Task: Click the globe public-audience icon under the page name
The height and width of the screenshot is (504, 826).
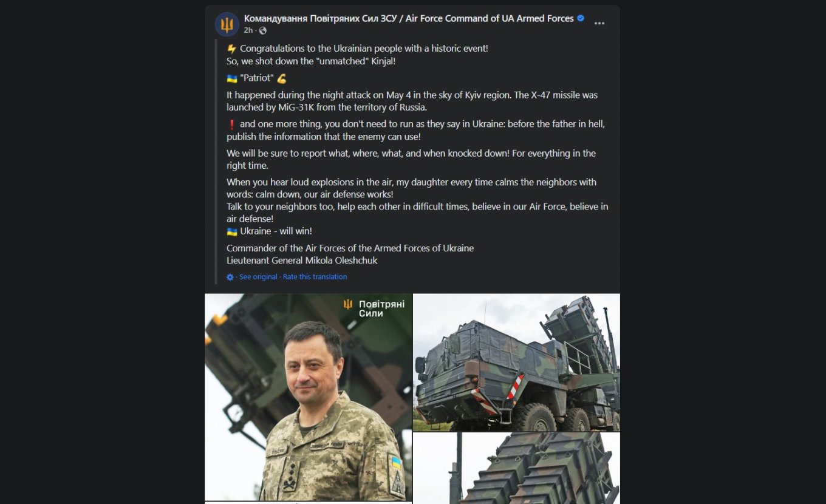Action: (262, 30)
